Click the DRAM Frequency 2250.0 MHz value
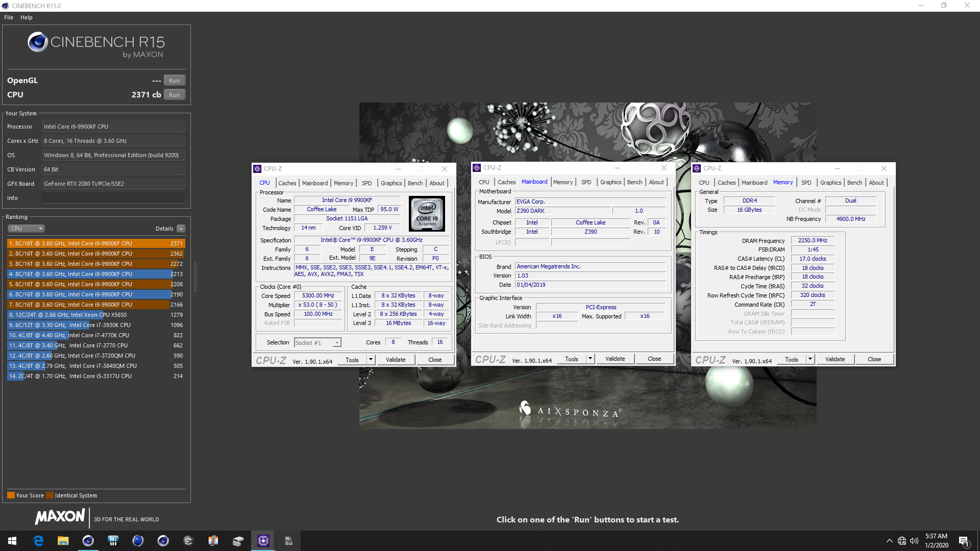Viewport: 980px width, 551px height. (x=813, y=240)
